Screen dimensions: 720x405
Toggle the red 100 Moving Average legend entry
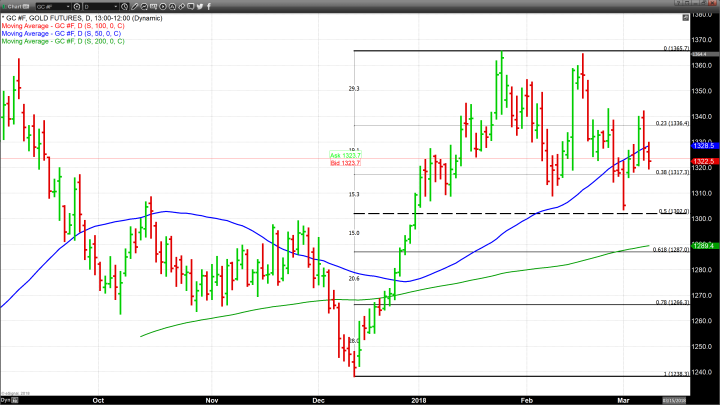[x=60, y=24]
